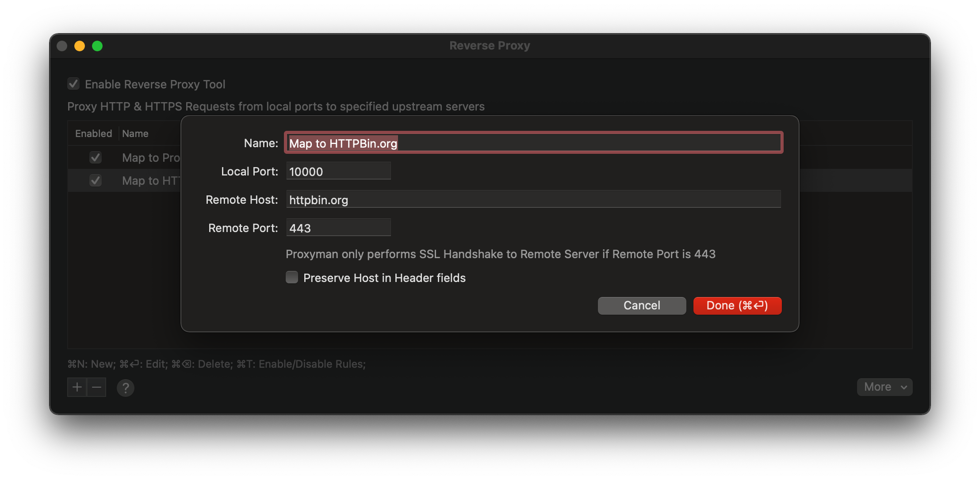The height and width of the screenshot is (480, 980).
Task: Click the Done button
Action: (737, 305)
